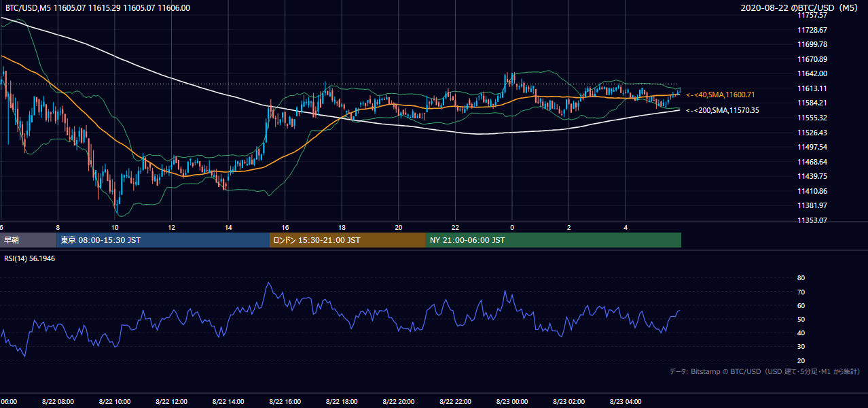Click hour label 12 on price chart axis
868x408 pixels.
(x=171, y=227)
